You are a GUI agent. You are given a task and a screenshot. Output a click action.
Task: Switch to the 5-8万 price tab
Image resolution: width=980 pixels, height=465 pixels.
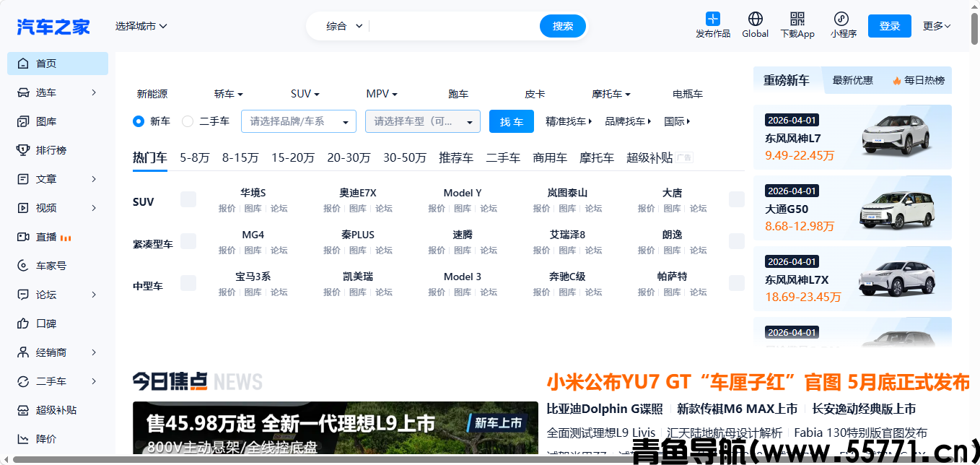pos(195,157)
